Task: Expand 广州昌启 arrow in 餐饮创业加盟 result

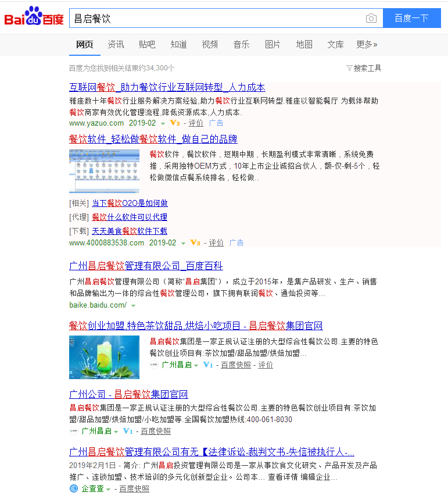Action: click(x=196, y=366)
